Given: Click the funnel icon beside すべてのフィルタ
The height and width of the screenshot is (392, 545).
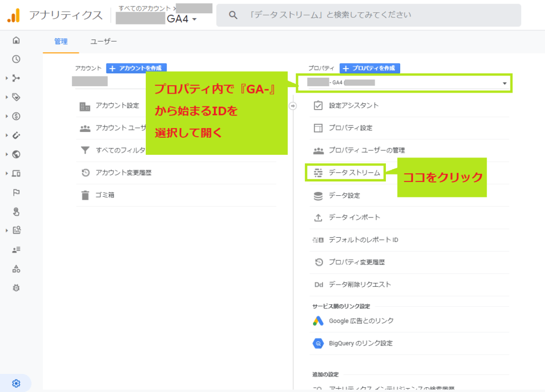Looking at the screenshot, I should click(x=85, y=150).
